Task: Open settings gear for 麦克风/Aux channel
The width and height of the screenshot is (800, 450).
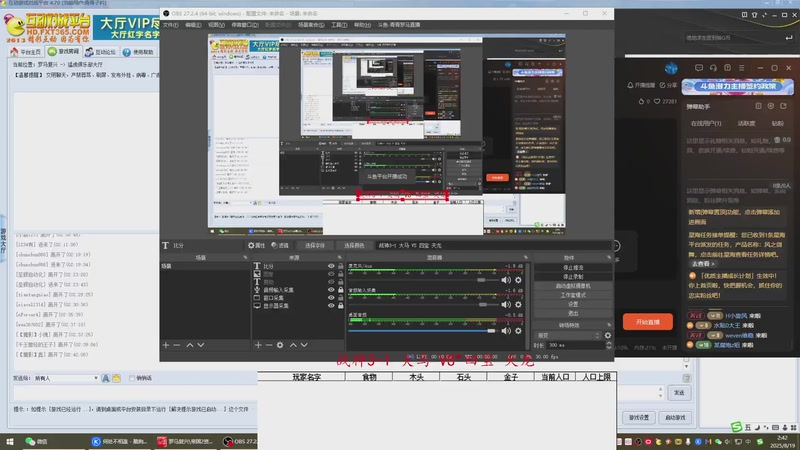Action: [x=518, y=280]
